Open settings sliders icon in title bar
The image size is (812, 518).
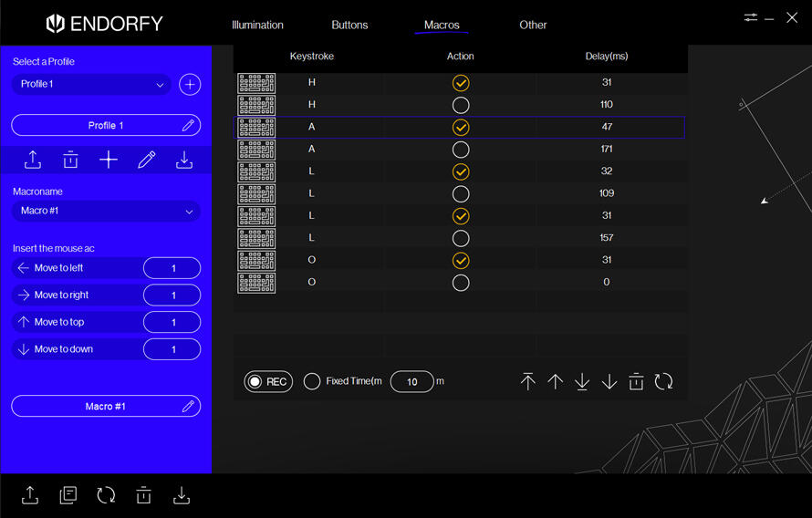coord(750,17)
